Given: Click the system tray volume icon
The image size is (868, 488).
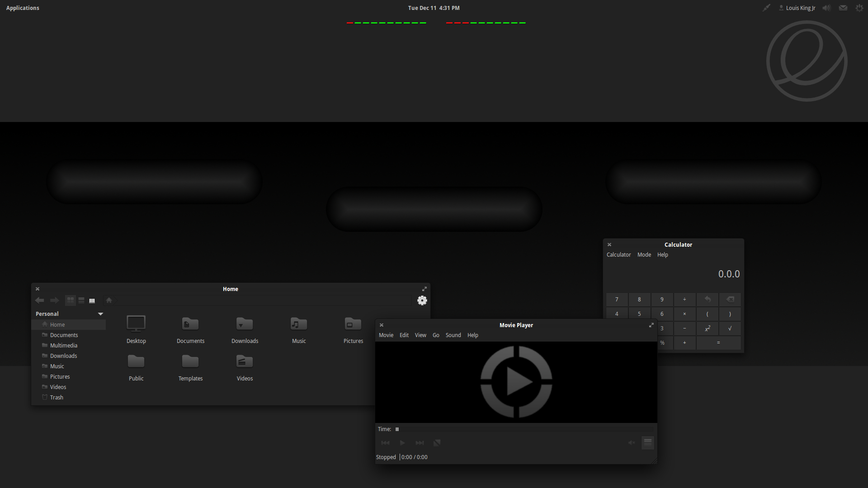Looking at the screenshot, I should click(827, 8).
